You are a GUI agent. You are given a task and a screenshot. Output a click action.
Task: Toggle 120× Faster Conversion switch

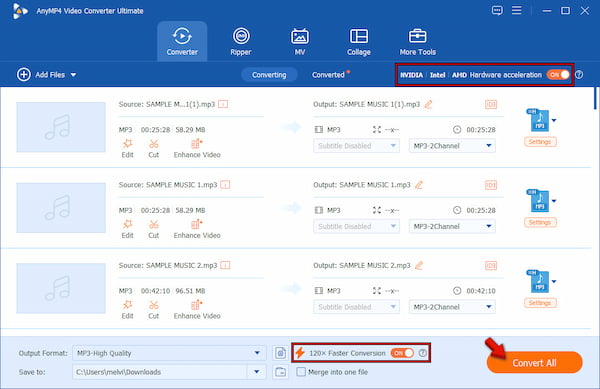click(402, 353)
